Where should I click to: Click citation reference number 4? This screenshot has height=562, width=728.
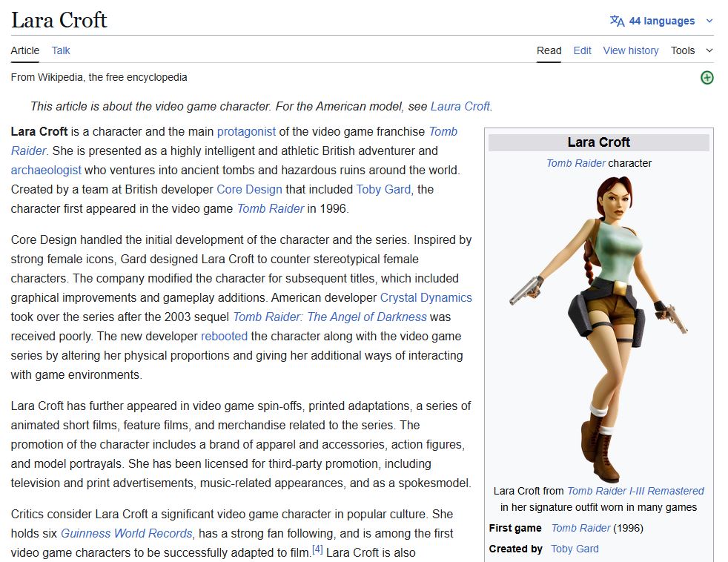click(x=317, y=549)
